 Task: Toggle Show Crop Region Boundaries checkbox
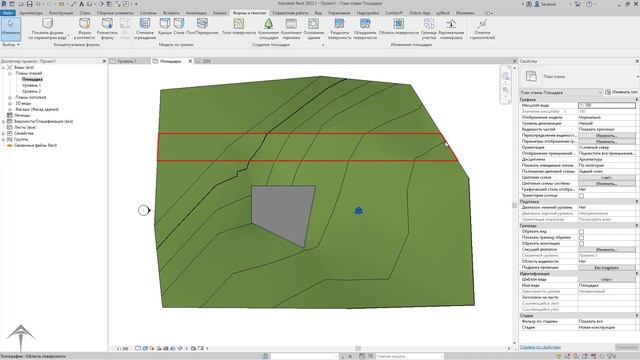581,238
